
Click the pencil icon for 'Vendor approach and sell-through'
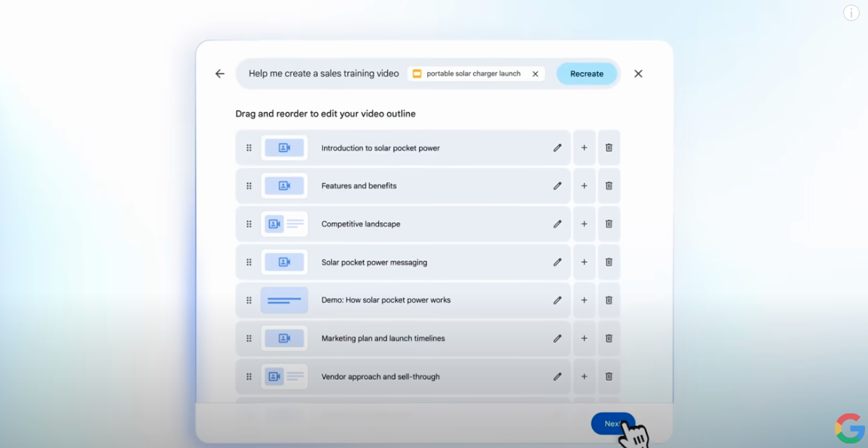[x=558, y=377]
